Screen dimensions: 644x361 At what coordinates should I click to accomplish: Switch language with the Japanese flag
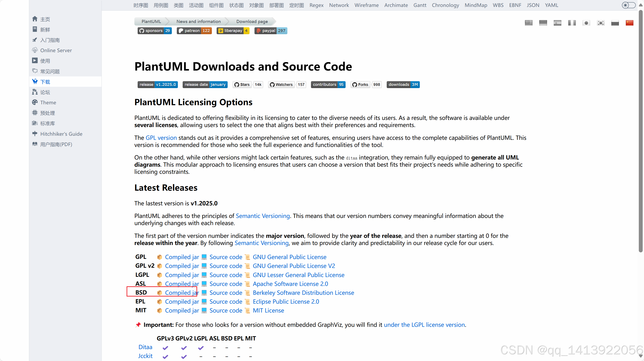click(x=586, y=23)
